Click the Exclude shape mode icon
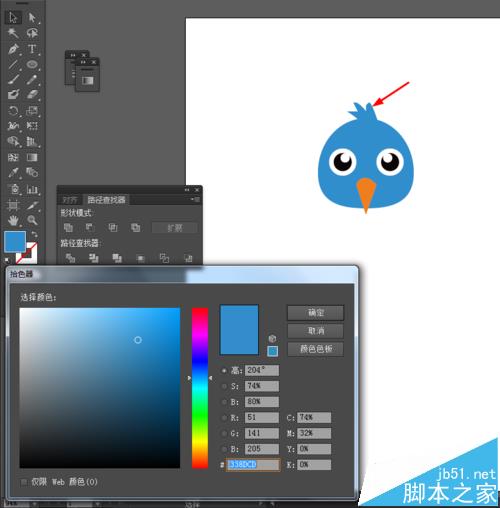500x508 pixels. [135, 228]
